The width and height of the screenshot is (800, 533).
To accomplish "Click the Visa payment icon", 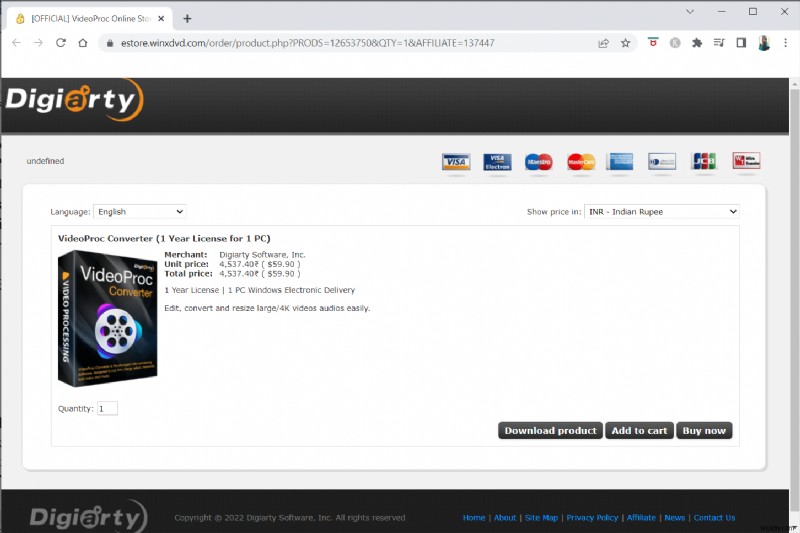I will 456,162.
